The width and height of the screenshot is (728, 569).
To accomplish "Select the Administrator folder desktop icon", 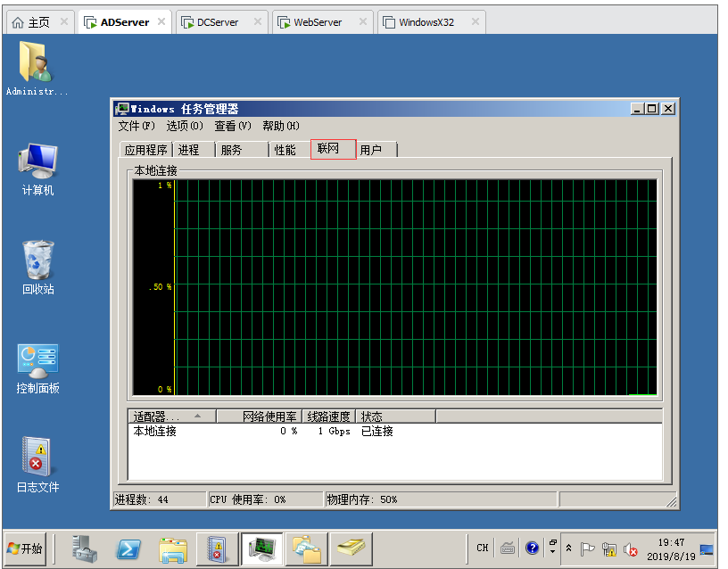I will coord(37,68).
